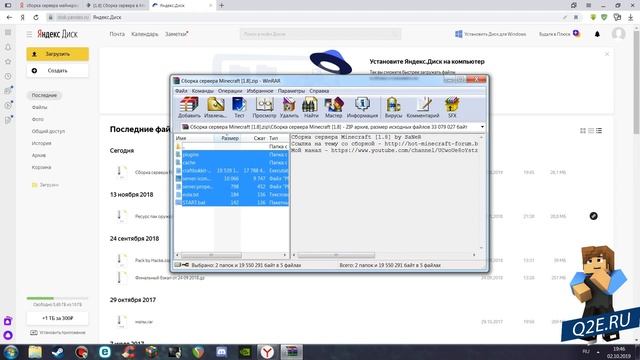Open Discord from the taskbar
Viewport: 640px width, 360px height.
222,351
